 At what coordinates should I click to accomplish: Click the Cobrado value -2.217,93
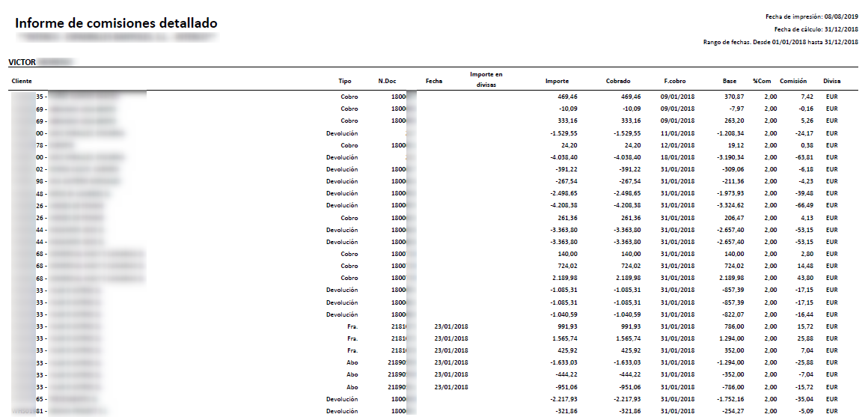point(628,399)
